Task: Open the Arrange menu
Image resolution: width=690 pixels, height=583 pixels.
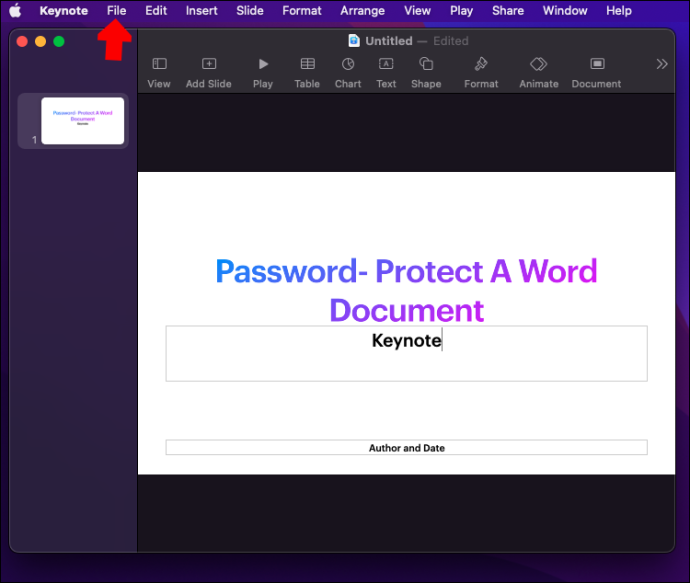Action: tap(363, 11)
